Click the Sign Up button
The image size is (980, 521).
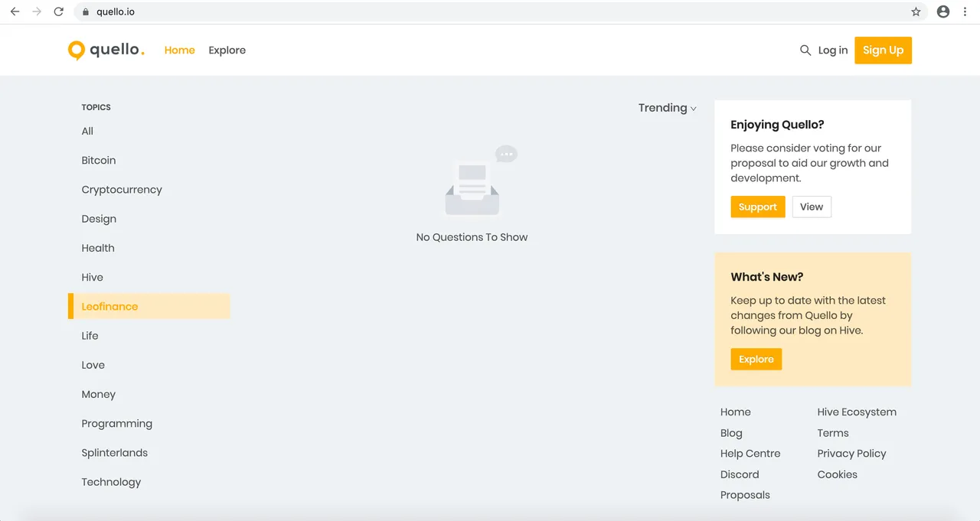(884, 50)
